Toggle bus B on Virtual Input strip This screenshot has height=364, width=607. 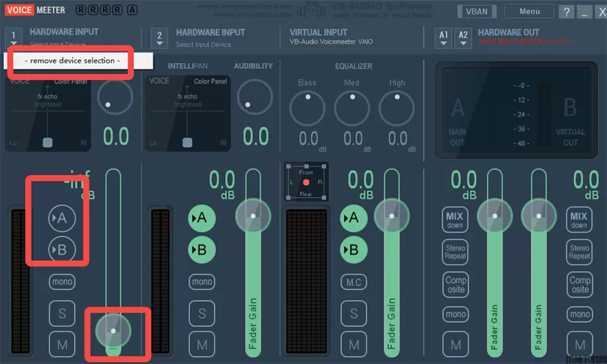click(353, 250)
